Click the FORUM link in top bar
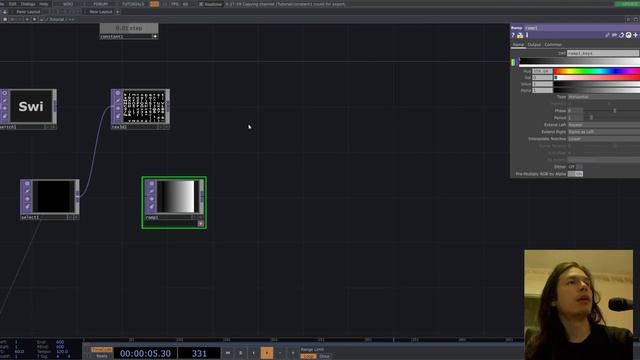Viewport: 640px width, 360px height. pos(101,4)
